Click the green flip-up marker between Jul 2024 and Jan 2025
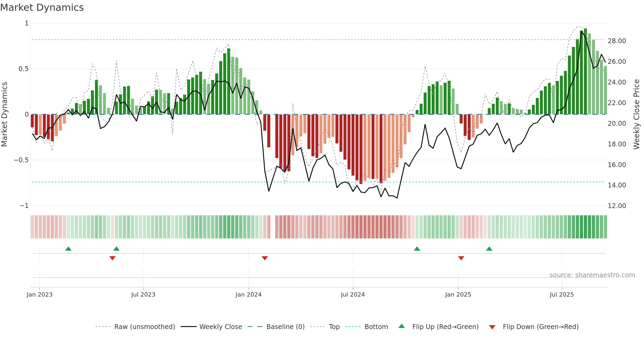Screen dimensions: 644x362 [x=417, y=249]
